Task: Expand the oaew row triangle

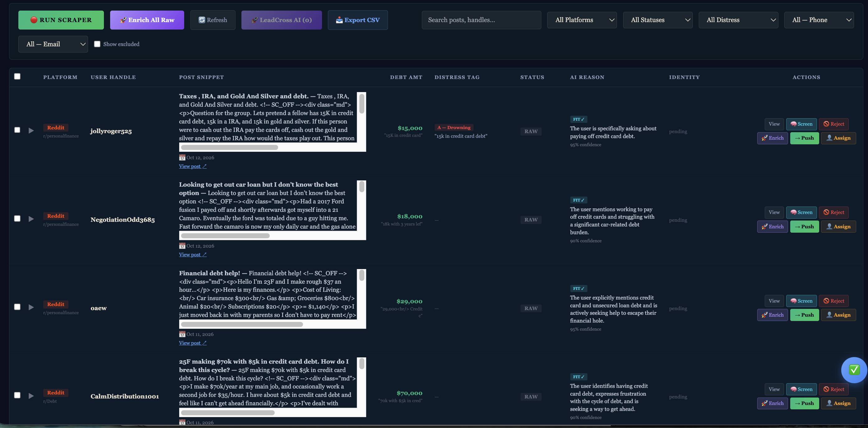Action: click(x=31, y=307)
